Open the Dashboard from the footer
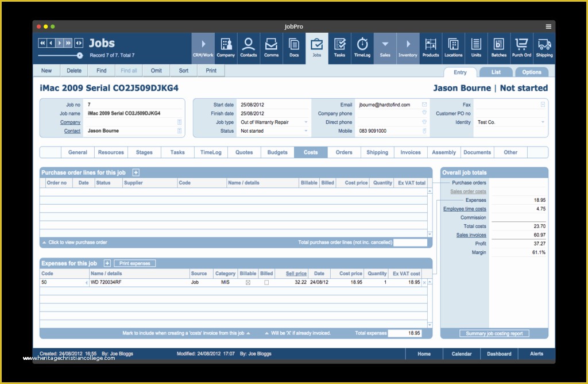Screen dimensions: 588x384 [499, 354]
